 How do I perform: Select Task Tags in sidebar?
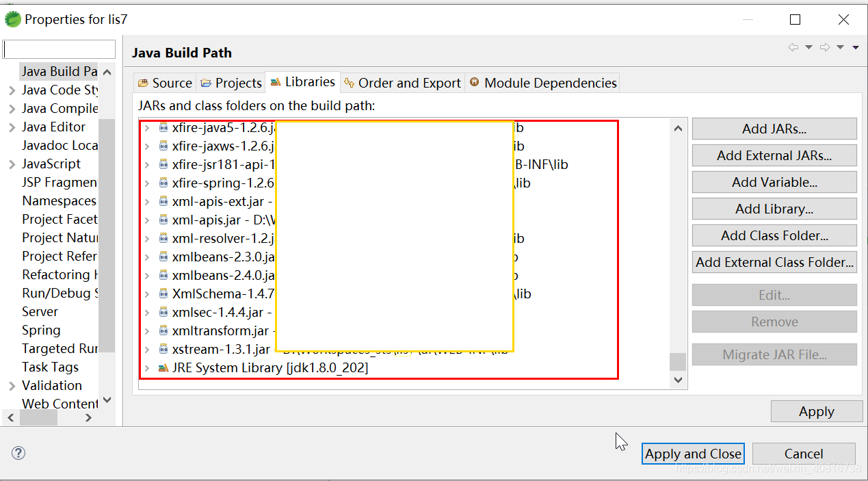click(x=50, y=367)
